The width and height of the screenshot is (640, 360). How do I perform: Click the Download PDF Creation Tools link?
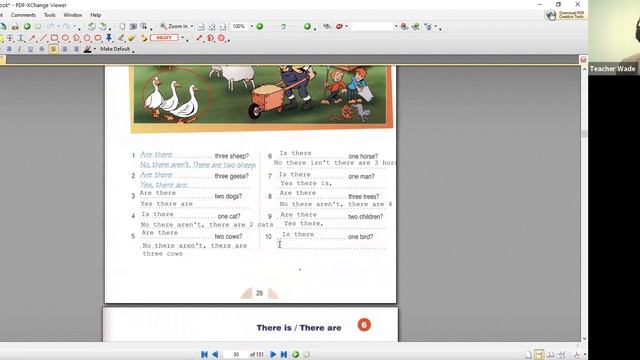[x=566, y=15]
